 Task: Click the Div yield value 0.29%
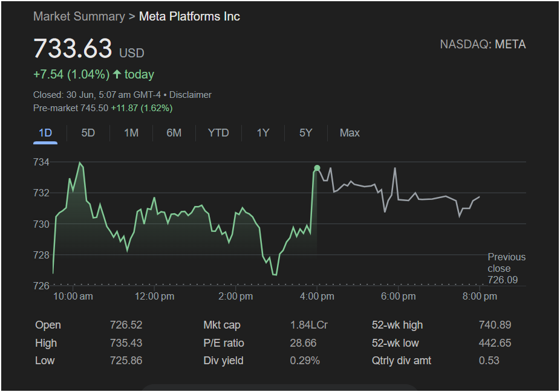pos(305,361)
